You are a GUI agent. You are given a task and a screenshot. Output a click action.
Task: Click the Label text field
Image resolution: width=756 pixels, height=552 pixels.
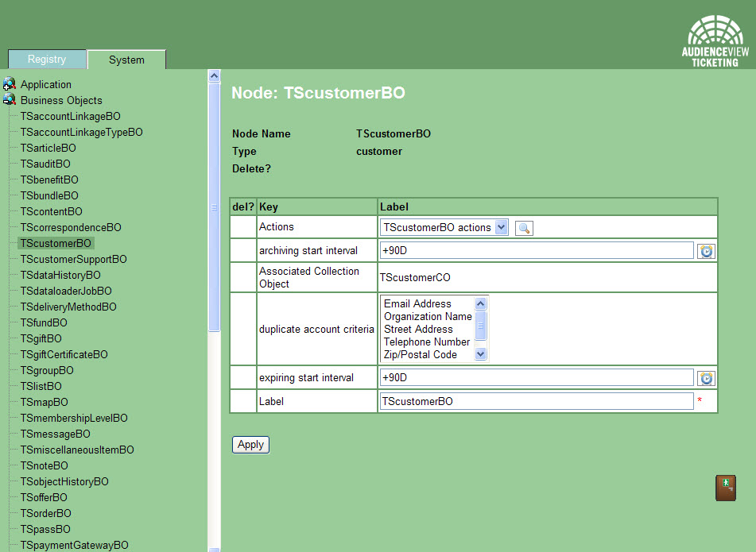pyautogui.click(x=537, y=401)
